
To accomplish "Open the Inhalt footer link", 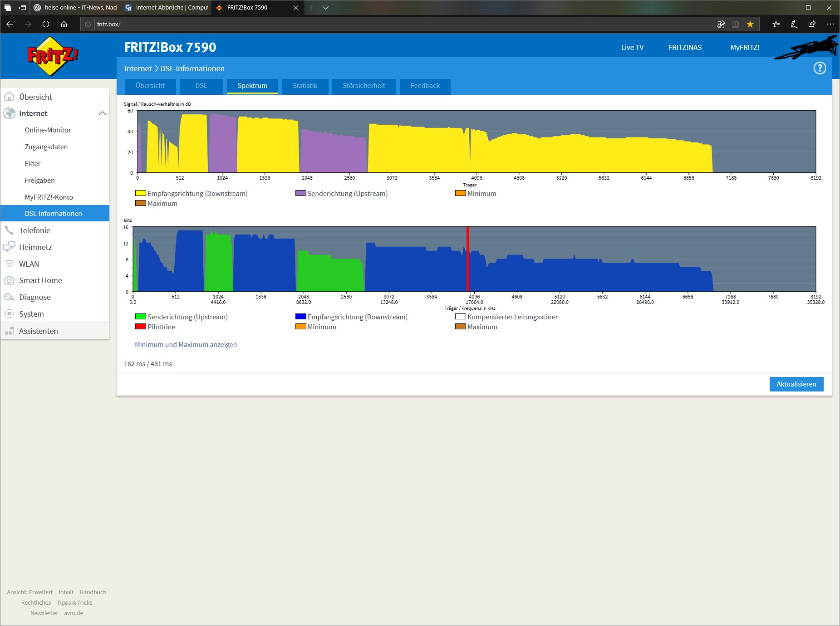I will coord(66,592).
